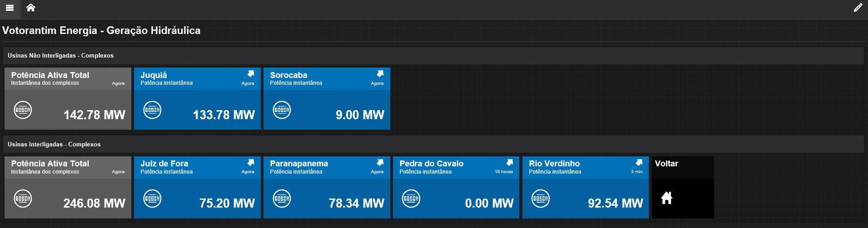Click 'Agora' timestamp in Sorocaba tile
Screen dimensions: 868x228
click(377, 83)
